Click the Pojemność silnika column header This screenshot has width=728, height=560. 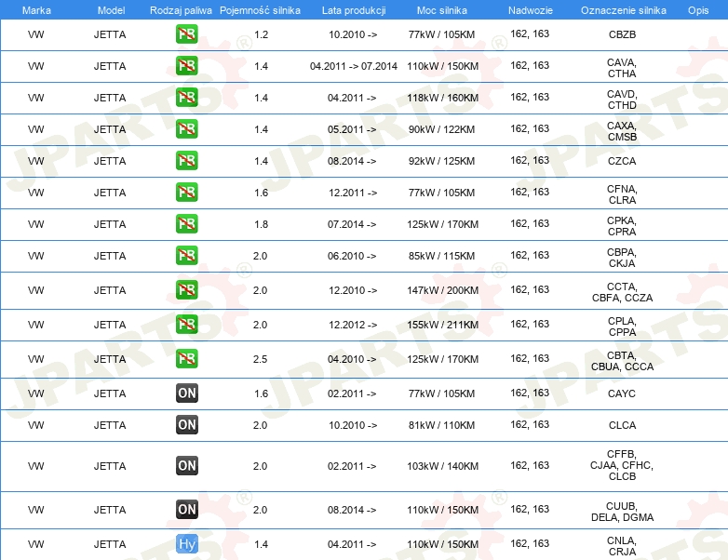pyautogui.click(x=260, y=10)
